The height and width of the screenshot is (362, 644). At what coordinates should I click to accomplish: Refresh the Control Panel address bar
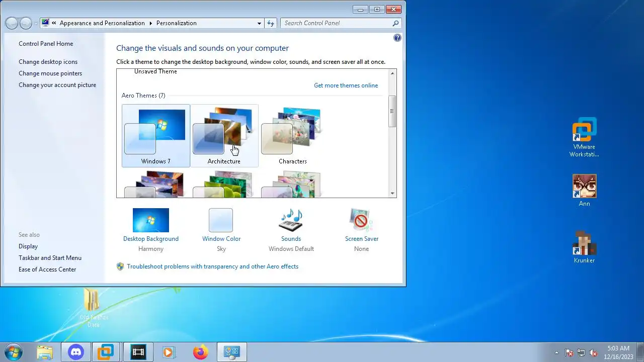pos(271,23)
